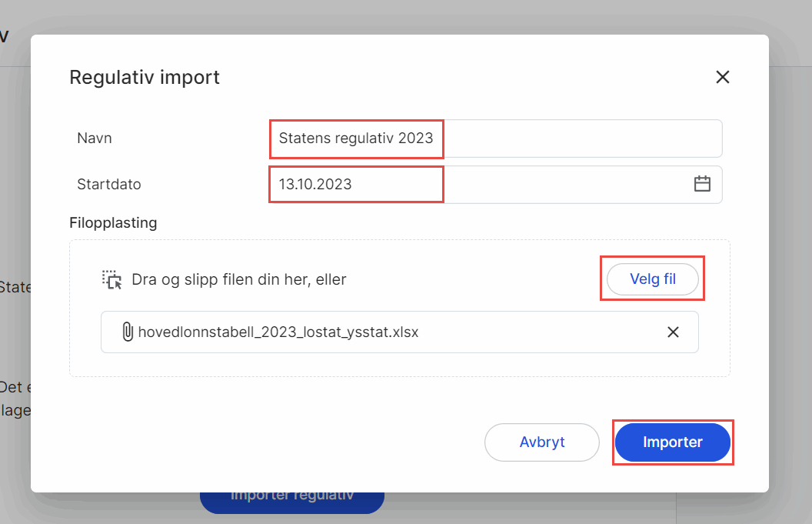Click the paperclip attachment icon

click(128, 332)
